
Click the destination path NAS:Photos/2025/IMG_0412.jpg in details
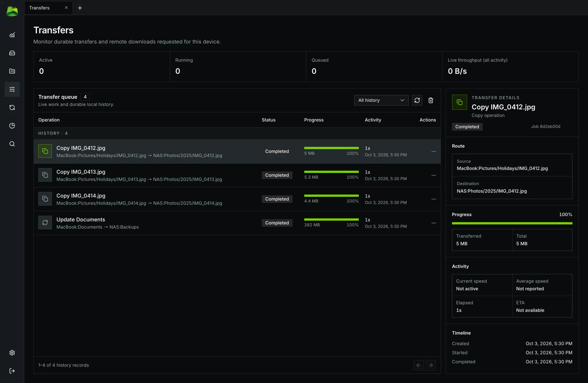coord(491,191)
